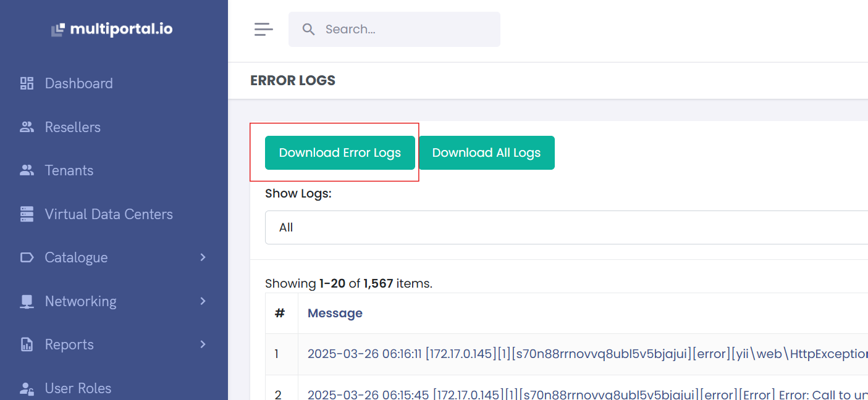This screenshot has height=400, width=868.
Task: Click the Dashboard grid icon
Action: click(27, 83)
